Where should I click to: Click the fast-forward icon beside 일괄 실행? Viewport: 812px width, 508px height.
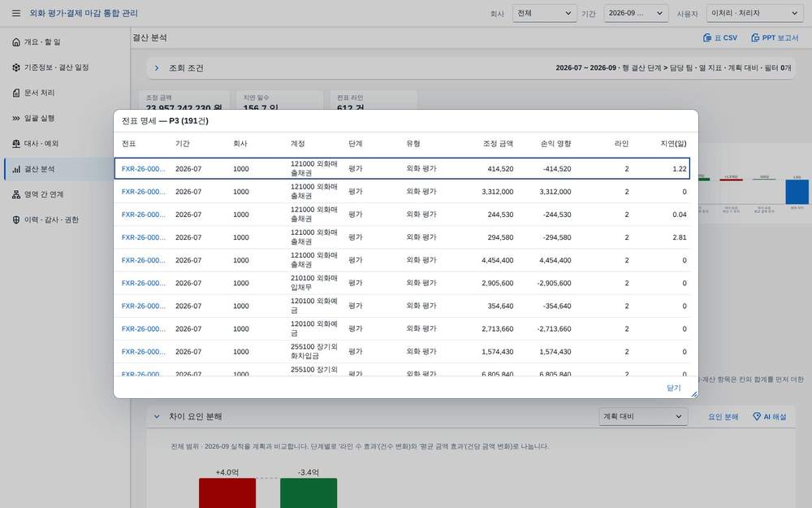(x=16, y=118)
